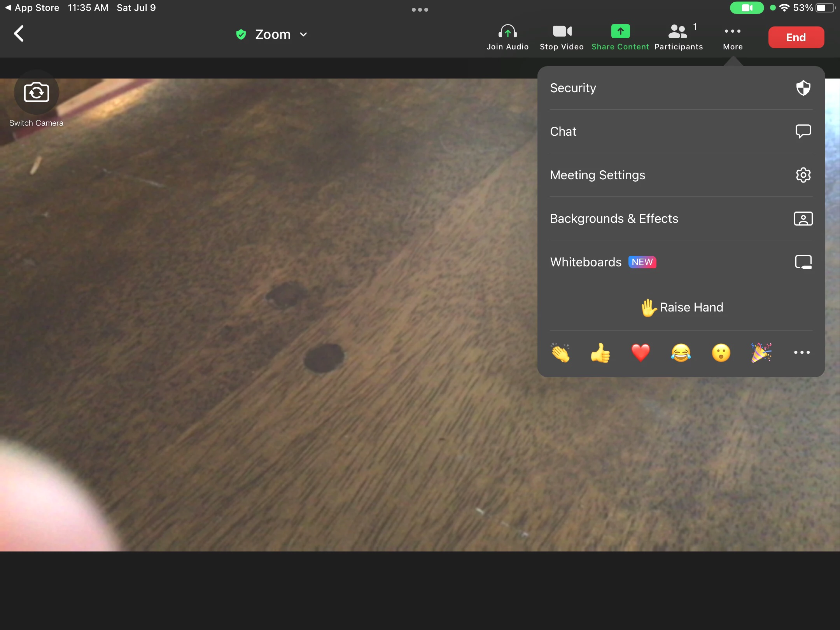This screenshot has height=630, width=840.
Task: Switch Camera using the flip icon
Action: (x=36, y=93)
